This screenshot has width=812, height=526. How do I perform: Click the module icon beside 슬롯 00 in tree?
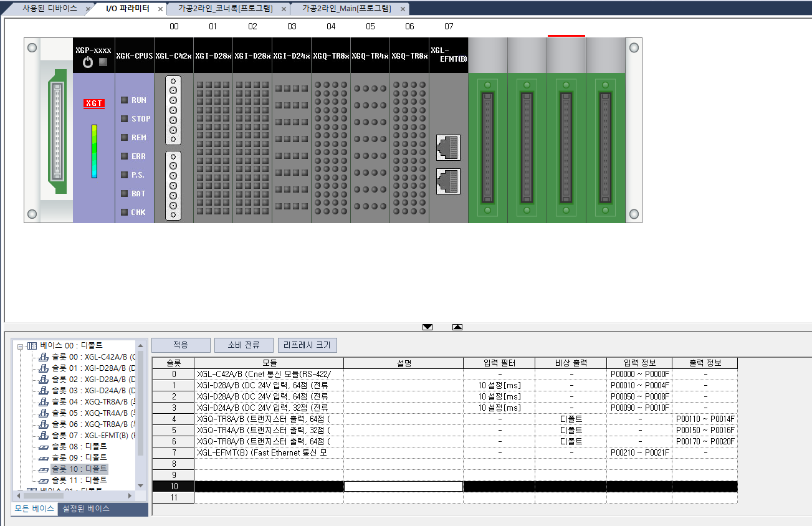[x=44, y=357]
